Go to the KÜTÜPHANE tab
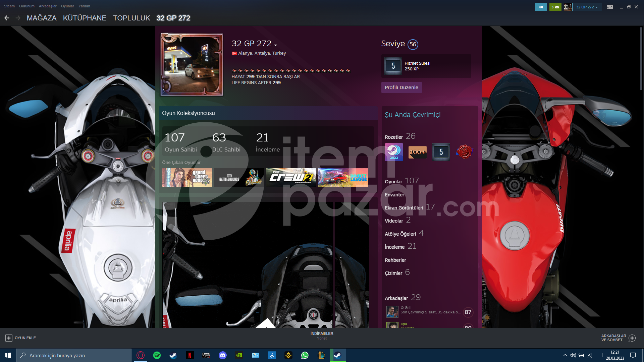The image size is (644, 362). tap(85, 18)
